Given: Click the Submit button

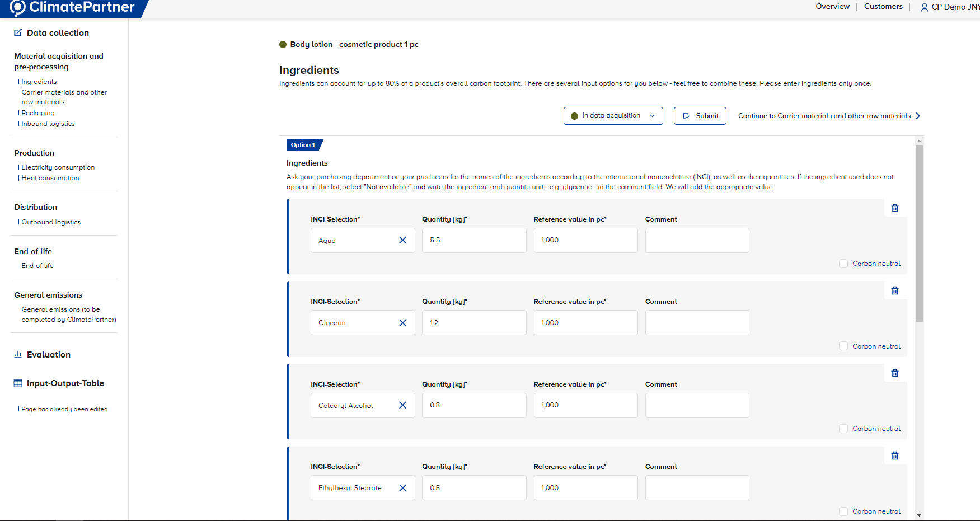Looking at the screenshot, I should pyautogui.click(x=700, y=116).
